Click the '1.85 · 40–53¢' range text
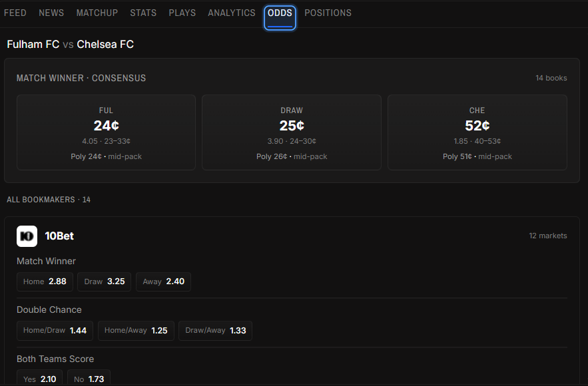 pyautogui.click(x=477, y=141)
